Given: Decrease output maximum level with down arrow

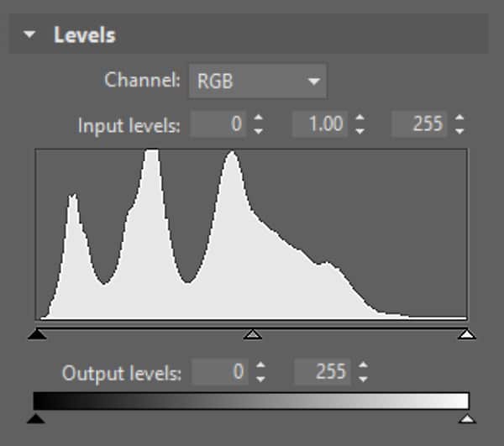Looking at the screenshot, I should 363,379.
